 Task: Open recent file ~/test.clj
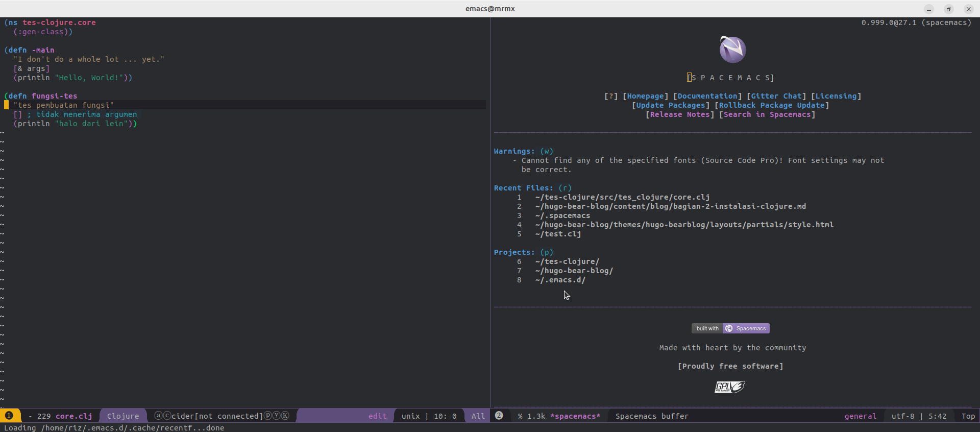tap(558, 234)
